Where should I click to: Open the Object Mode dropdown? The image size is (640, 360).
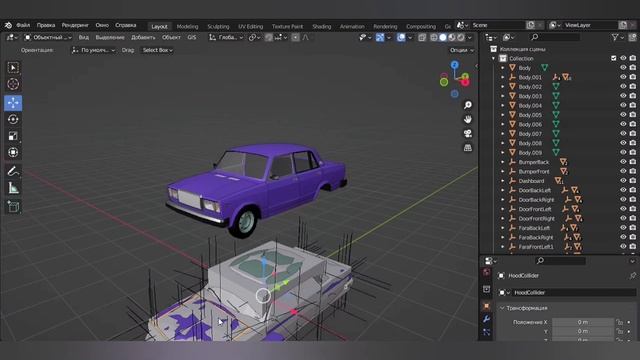coord(48,38)
